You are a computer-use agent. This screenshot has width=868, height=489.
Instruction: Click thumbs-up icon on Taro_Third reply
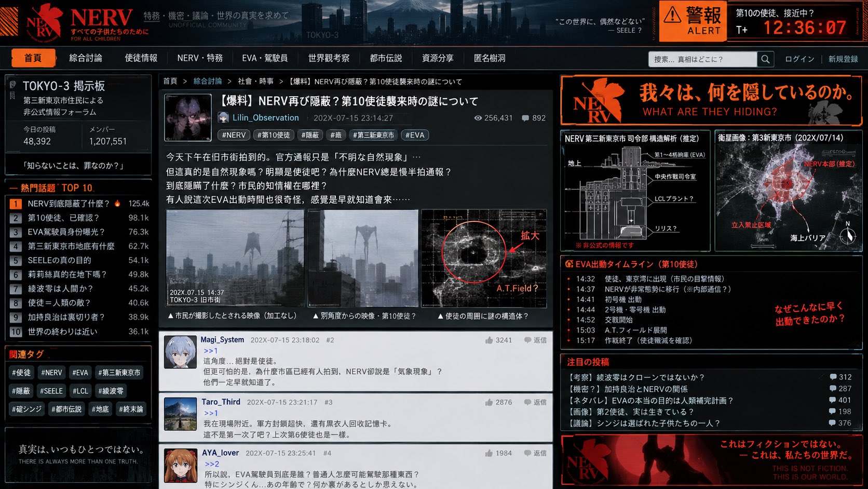(489, 402)
